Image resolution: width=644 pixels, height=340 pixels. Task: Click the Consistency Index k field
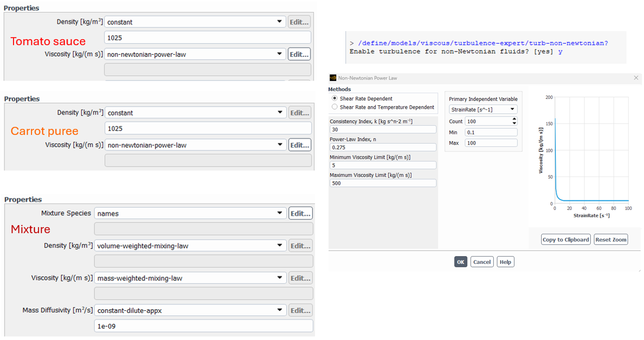[x=383, y=130]
